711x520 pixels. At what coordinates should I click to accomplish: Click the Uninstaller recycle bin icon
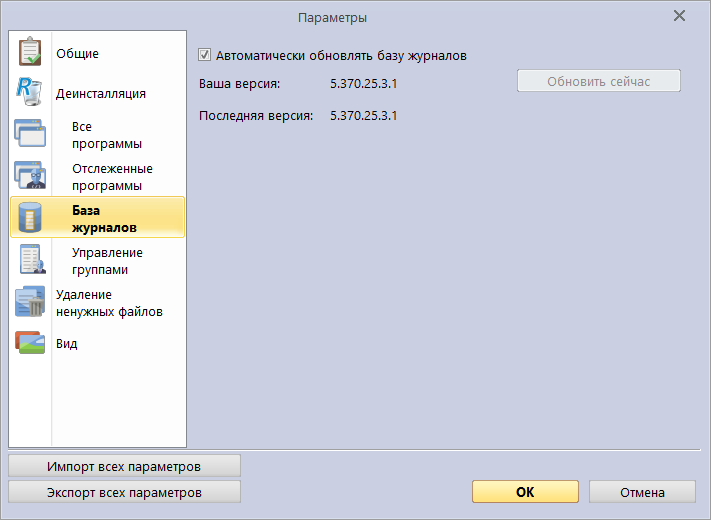point(29,92)
